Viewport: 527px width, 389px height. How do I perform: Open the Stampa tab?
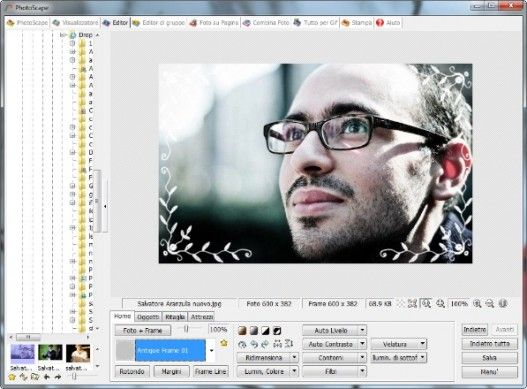[357, 23]
